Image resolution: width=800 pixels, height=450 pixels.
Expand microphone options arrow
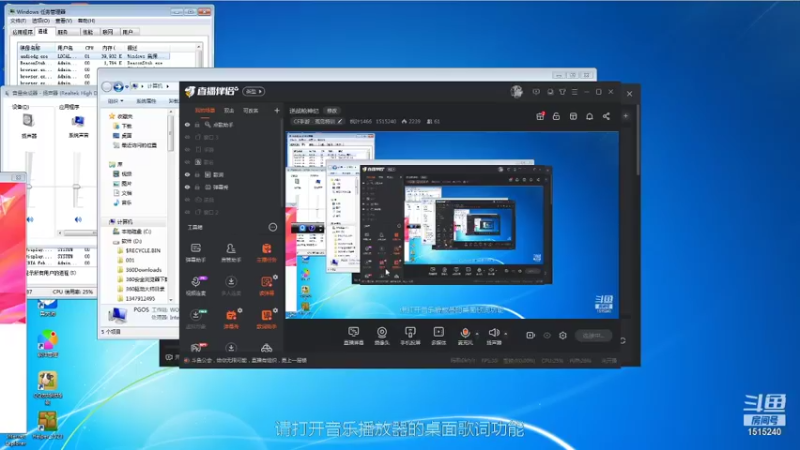tap(477, 334)
